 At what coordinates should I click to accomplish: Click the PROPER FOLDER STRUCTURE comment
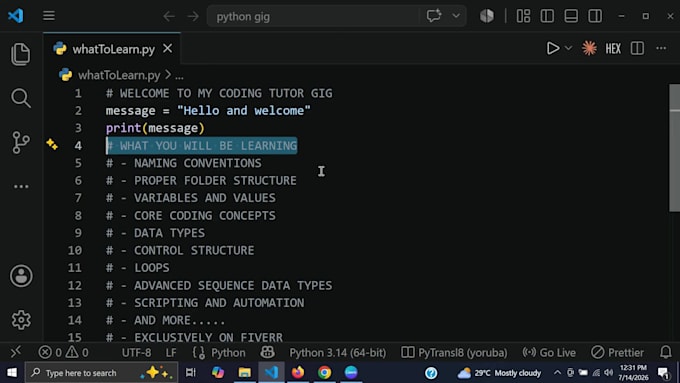coord(201,180)
